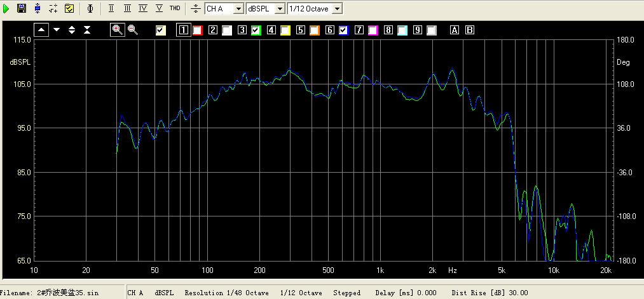Open the dBSPL unit dropdown
The image size is (644, 299).
[x=279, y=8]
